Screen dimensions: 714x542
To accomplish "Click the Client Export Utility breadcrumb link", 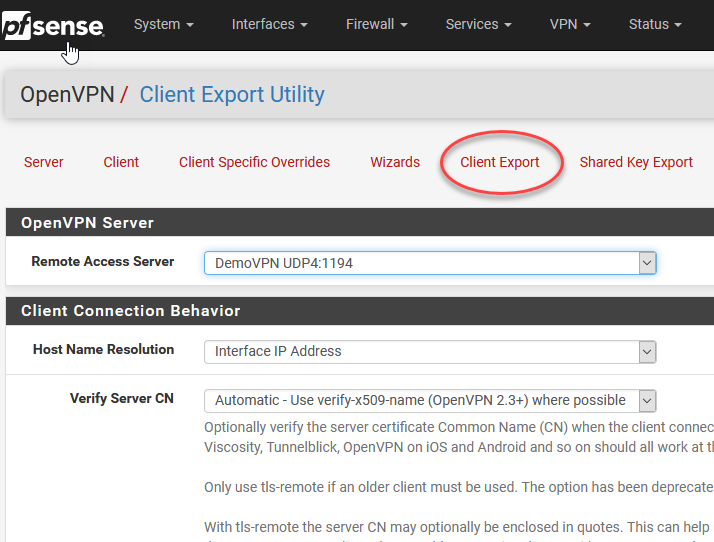I will (232, 94).
